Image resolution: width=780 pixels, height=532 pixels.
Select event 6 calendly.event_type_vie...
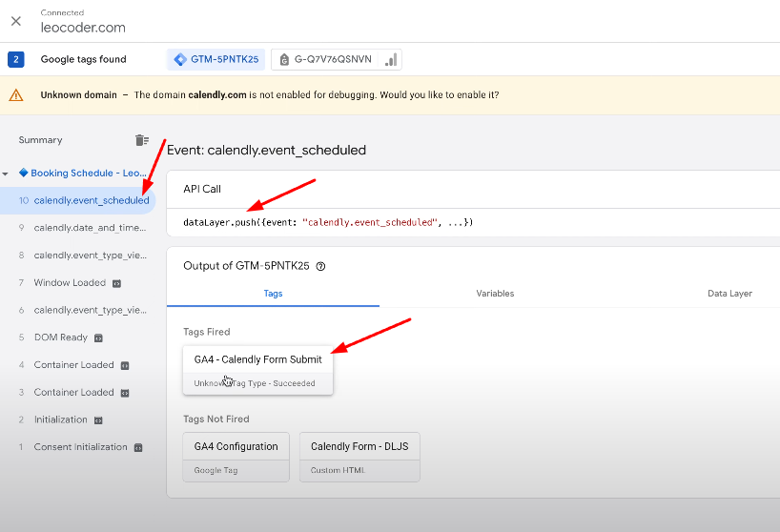tap(77, 310)
